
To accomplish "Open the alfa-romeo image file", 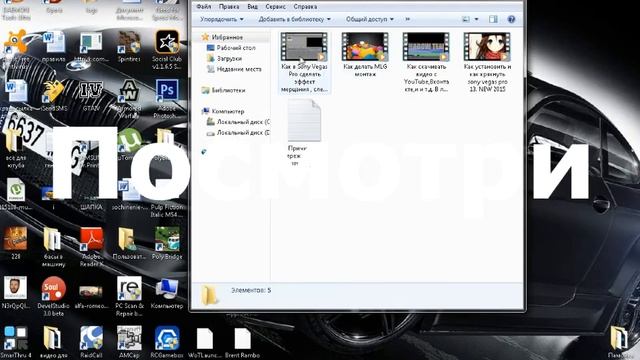I will coord(91,296).
